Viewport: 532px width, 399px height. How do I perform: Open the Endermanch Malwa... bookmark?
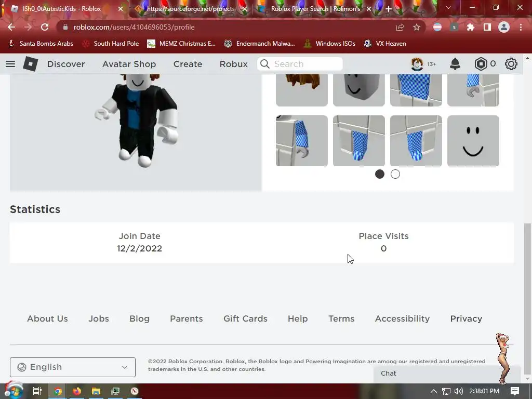260,44
